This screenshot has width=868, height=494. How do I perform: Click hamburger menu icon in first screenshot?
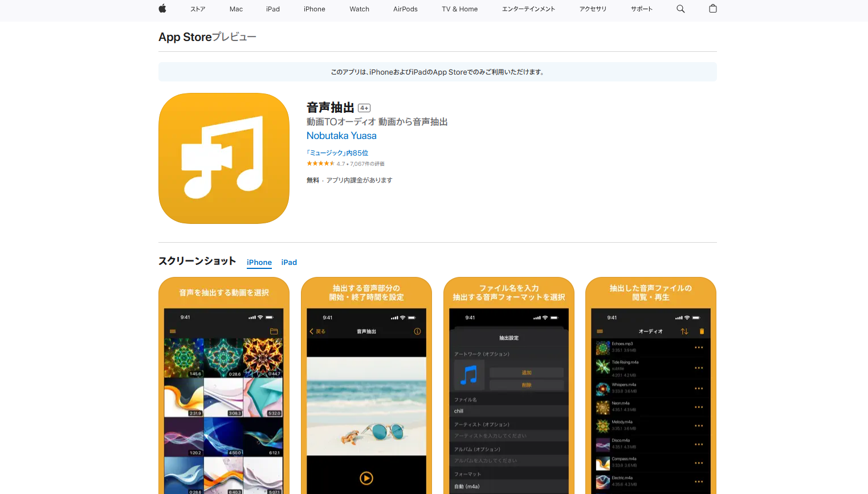pyautogui.click(x=173, y=331)
